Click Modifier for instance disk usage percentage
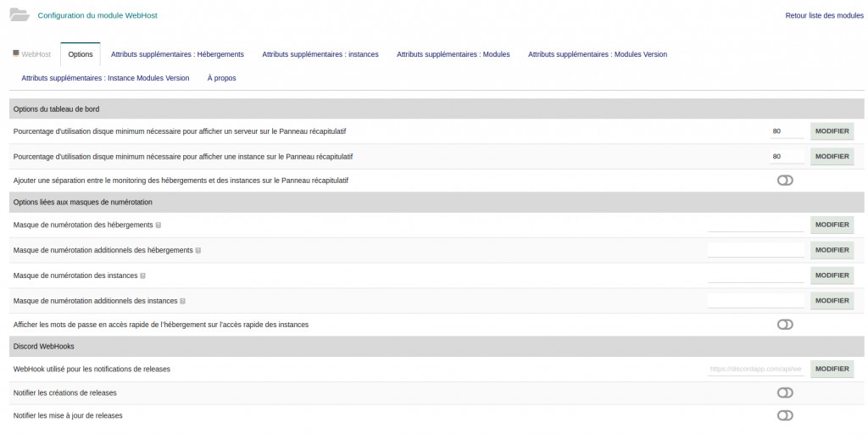The width and height of the screenshot is (868, 445). click(x=832, y=157)
